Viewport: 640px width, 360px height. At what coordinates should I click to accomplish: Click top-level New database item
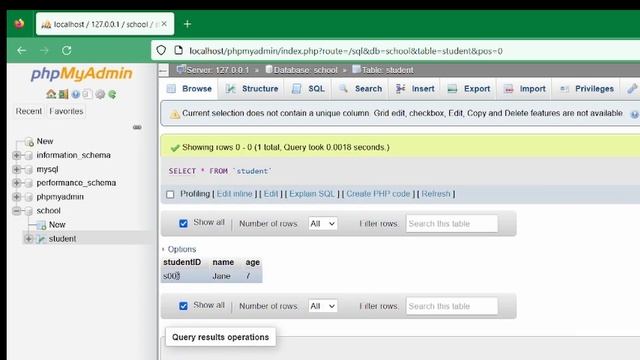pos(45,141)
